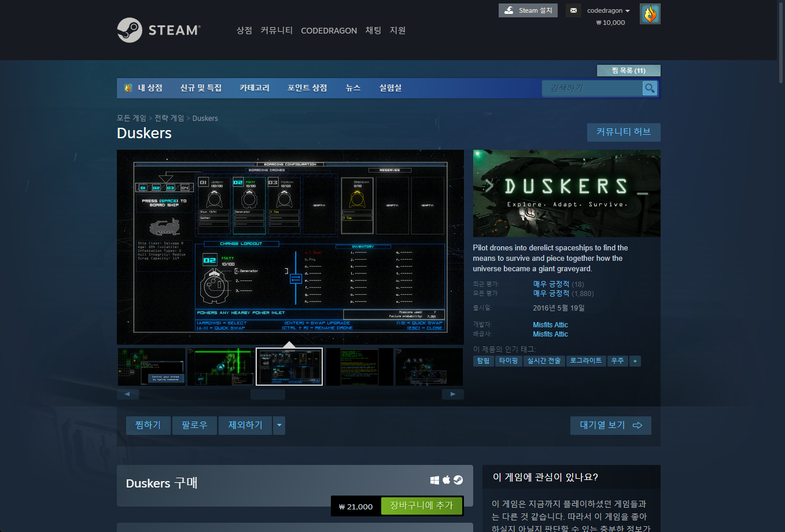
Task: Start search with the magnifier icon
Action: tap(650, 88)
